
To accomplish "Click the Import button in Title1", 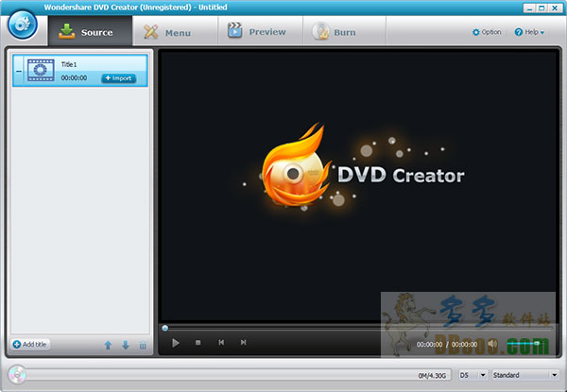I will point(119,78).
